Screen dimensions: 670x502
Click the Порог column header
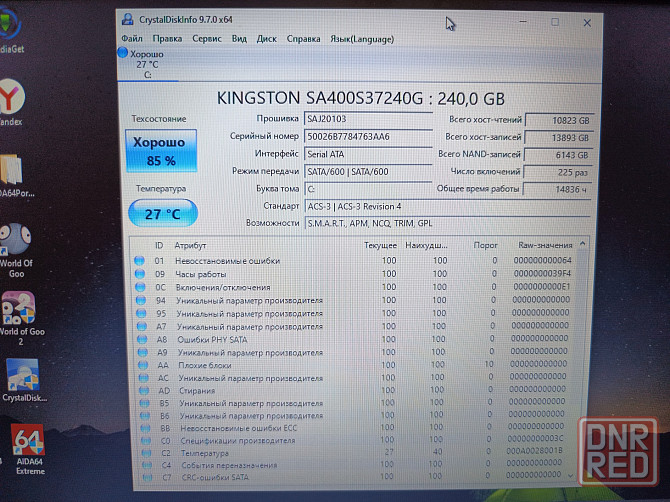coord(485,245)
